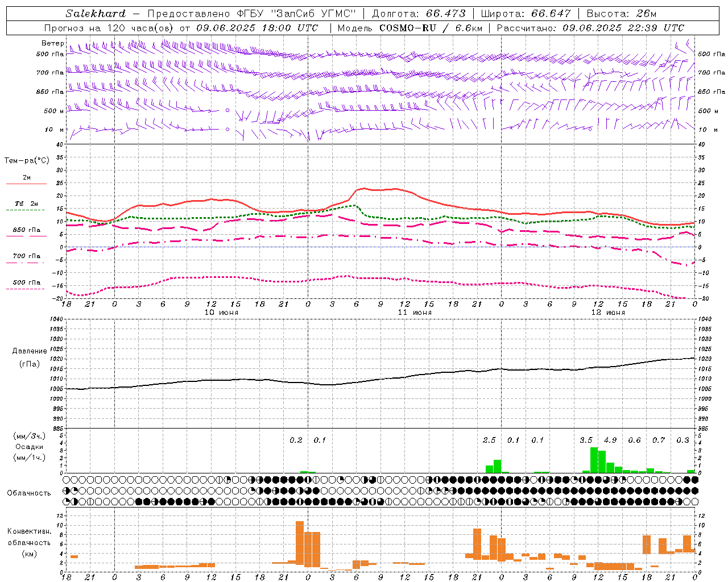Click the 0.6 precipitation value

634,440
